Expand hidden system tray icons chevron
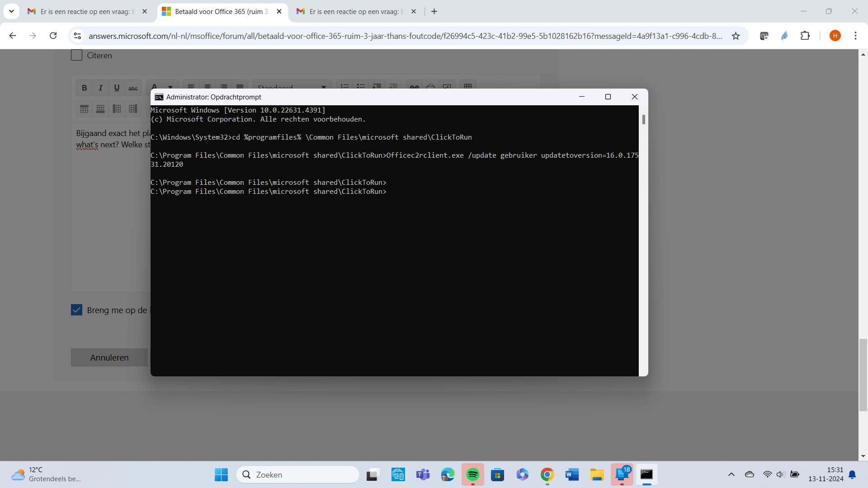The image size is (868, 488). [731, 474]
